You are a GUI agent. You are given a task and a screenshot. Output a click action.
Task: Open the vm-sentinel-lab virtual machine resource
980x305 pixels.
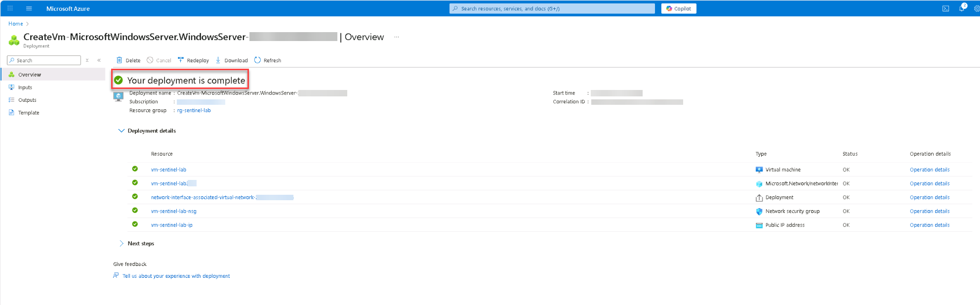(x=168, y=170)
